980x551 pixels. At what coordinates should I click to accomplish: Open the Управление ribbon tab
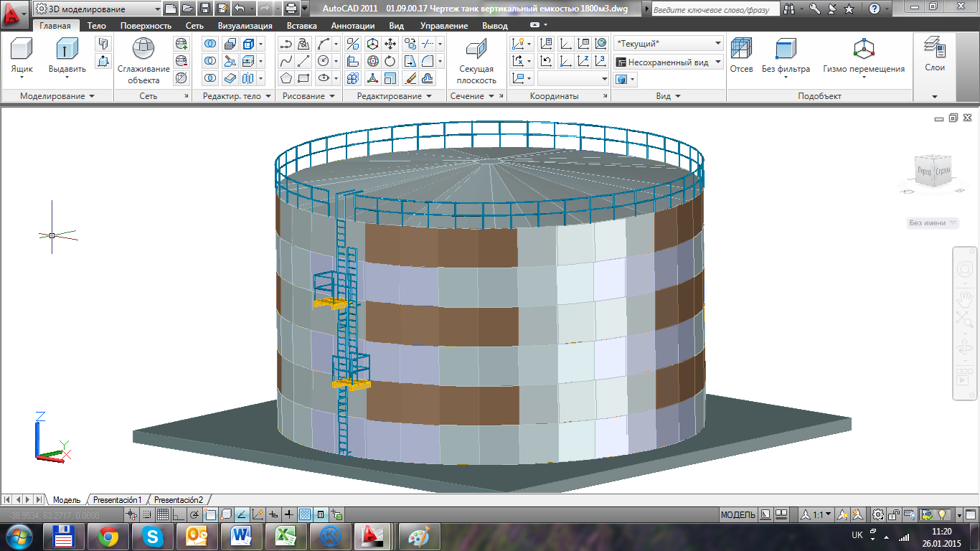pyautogui.click(x=443, y=26)
